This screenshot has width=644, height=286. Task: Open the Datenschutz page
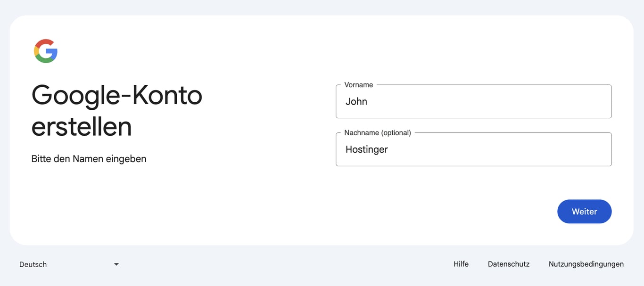coord(509,264)
